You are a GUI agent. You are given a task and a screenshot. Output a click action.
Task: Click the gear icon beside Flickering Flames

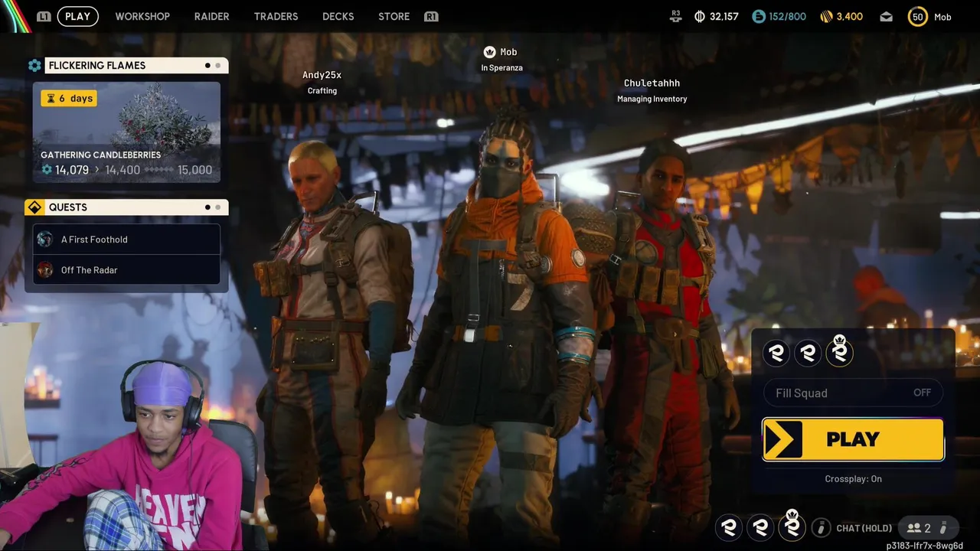(x=34, y=66)
